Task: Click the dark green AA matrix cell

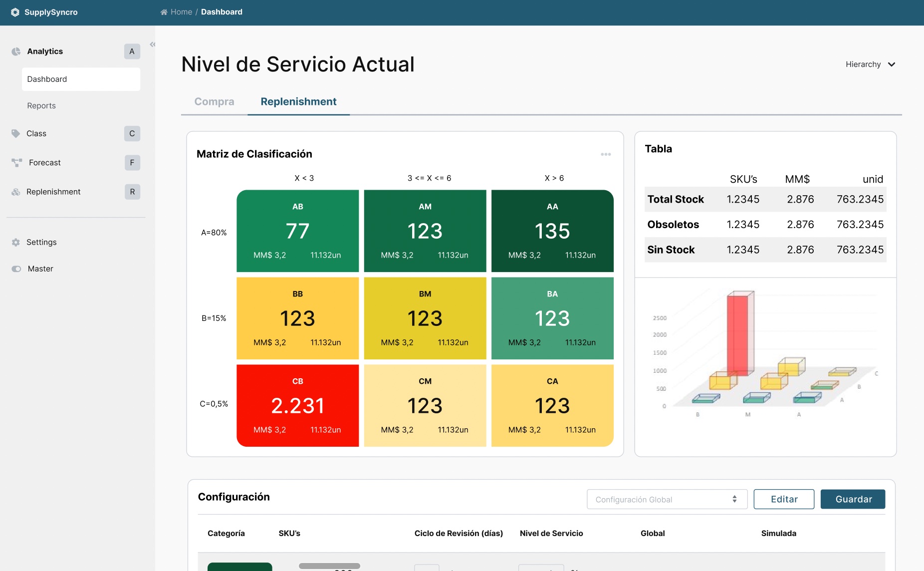Action: click(552, 231)
